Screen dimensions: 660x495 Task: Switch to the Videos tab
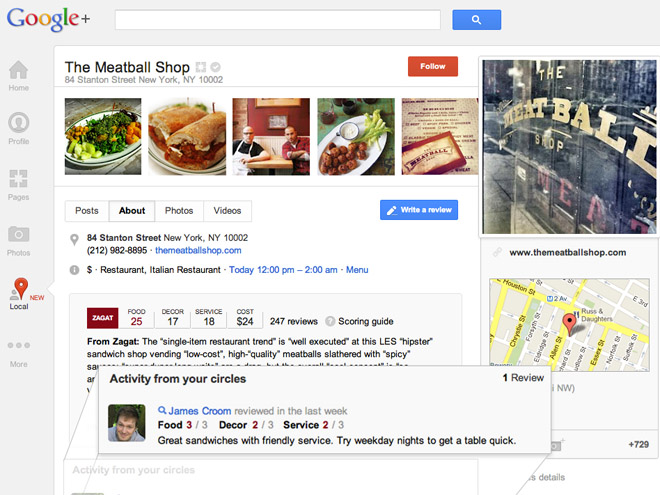(227, 211)
